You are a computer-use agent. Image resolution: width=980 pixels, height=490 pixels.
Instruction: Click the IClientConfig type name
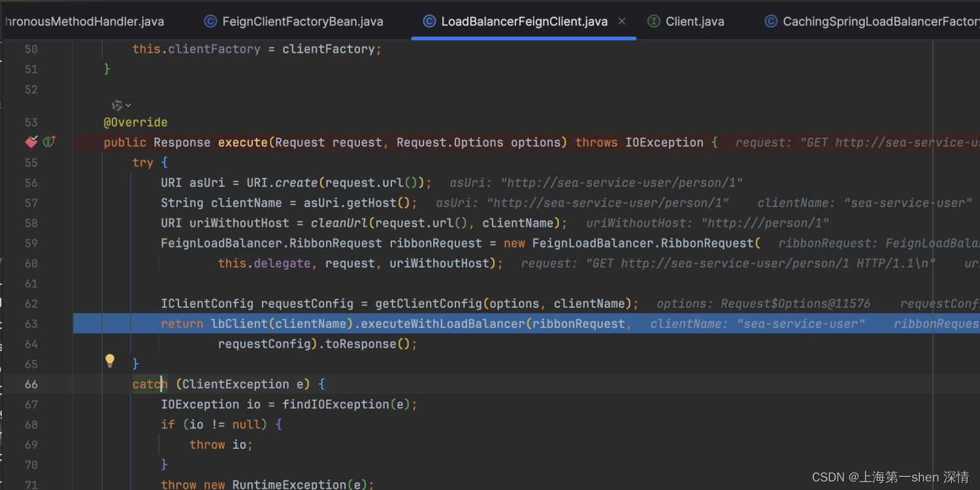pos(207,304)
